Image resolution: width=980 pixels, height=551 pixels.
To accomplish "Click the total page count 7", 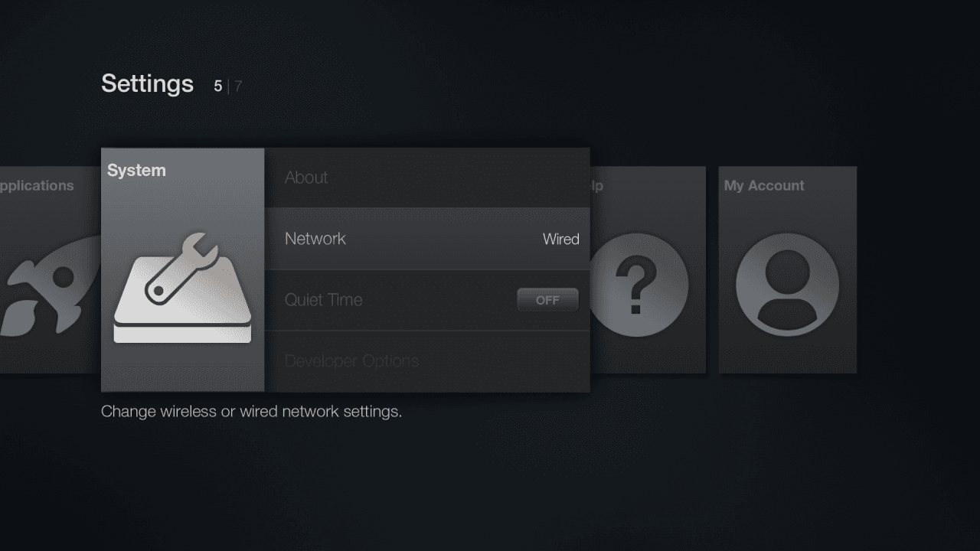I will 238,86.
